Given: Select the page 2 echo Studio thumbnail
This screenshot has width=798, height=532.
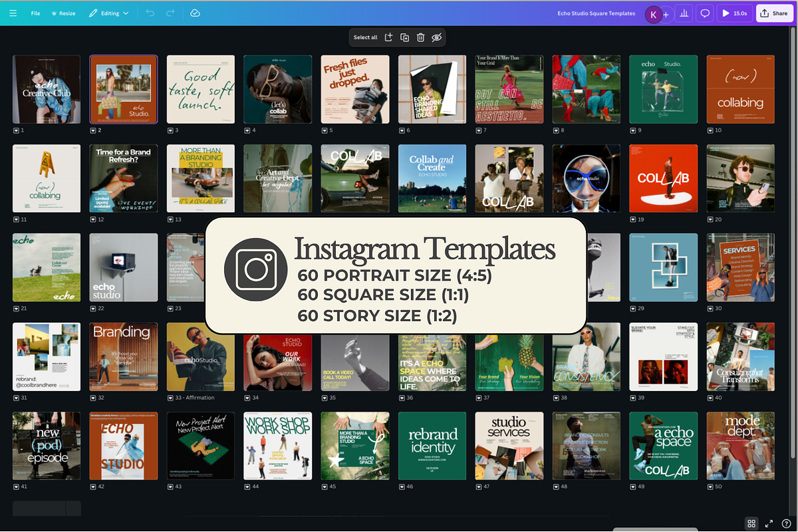Looking at the screenshot, I should pyautogui.click(x=124, y=89).
